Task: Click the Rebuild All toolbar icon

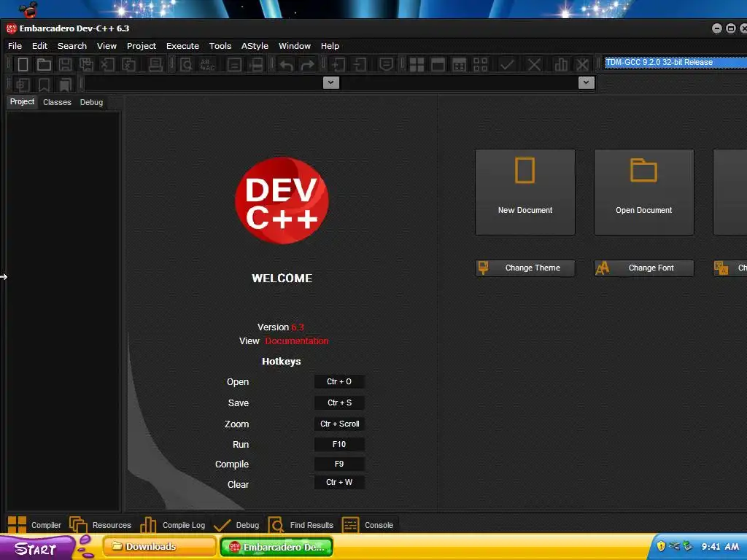Action: pyautogui.click(x=480, y=64)
